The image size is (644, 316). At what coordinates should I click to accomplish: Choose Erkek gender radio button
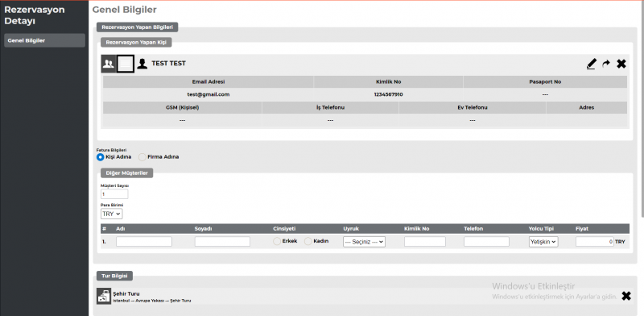pyautogui.click(x=277, y=242)
